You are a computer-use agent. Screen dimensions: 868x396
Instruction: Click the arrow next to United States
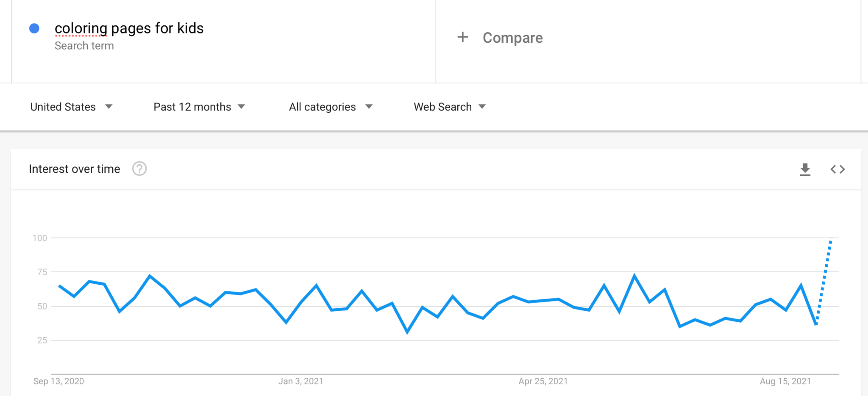pos(109,107)
